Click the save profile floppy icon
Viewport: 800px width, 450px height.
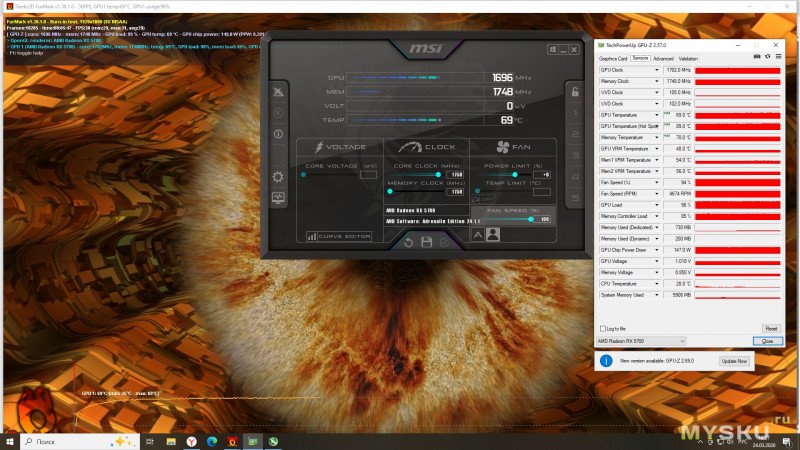pyautogui.click(x=427, y=242)
